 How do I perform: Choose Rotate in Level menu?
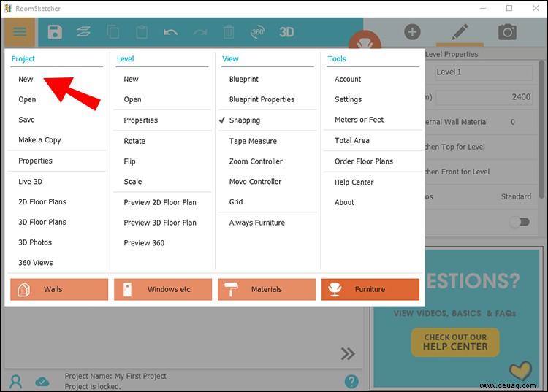134,141
